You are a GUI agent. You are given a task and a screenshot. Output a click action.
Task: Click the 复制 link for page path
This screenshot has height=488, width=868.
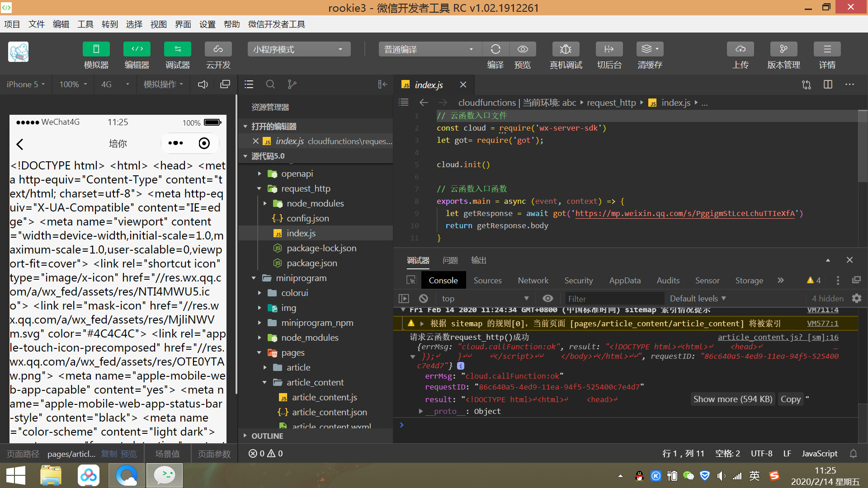coord(109,454)
